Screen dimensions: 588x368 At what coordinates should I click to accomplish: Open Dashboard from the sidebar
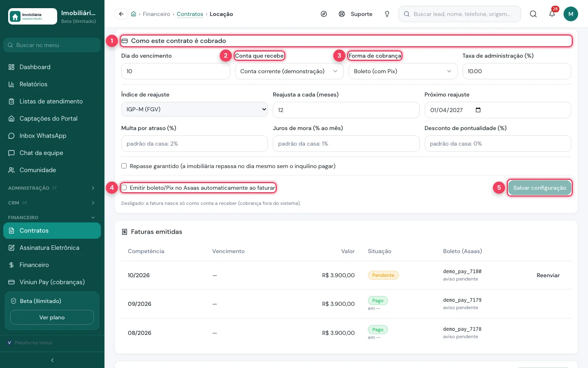(52, 67)
